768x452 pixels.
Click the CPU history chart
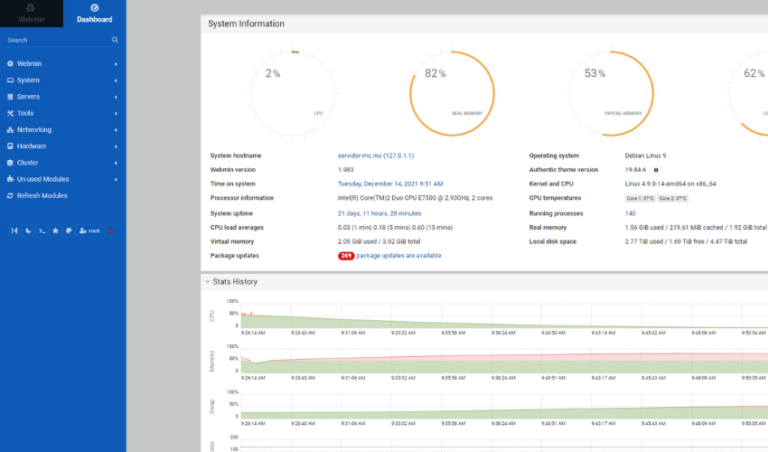tap(504, 316)
